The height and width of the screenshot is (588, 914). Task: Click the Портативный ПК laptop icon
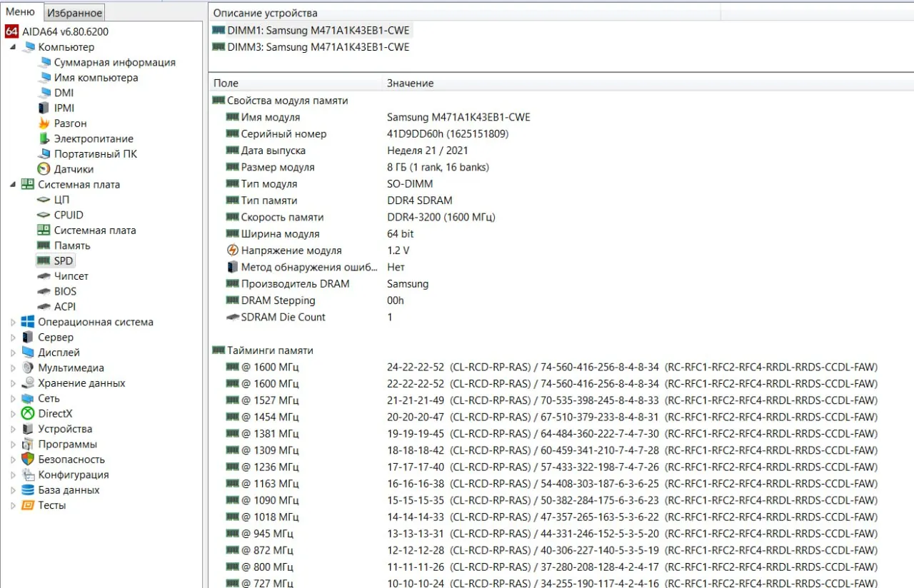(x=44, y=154)
